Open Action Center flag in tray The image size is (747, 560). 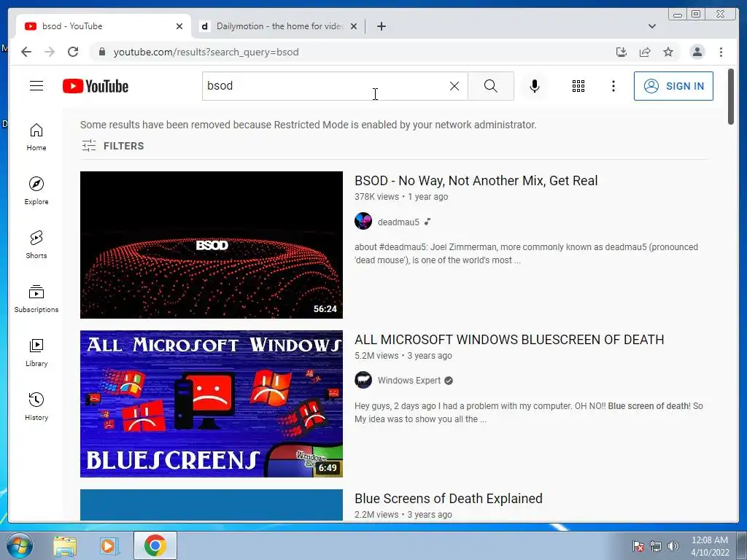point(638,546)
